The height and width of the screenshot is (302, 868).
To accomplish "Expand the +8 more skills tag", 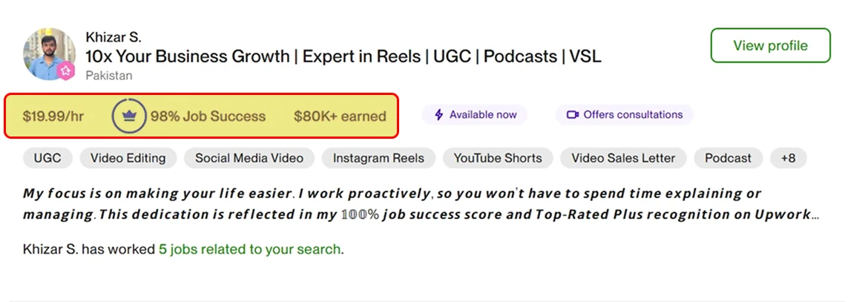I will click(x=788, y=158).
